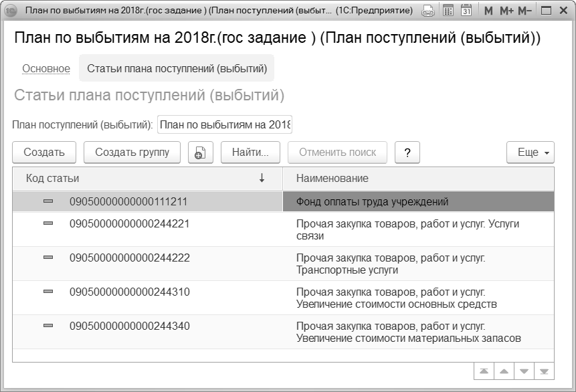
Task: Click the row icon for 09050000000000244310
Action: pos(48,292)
